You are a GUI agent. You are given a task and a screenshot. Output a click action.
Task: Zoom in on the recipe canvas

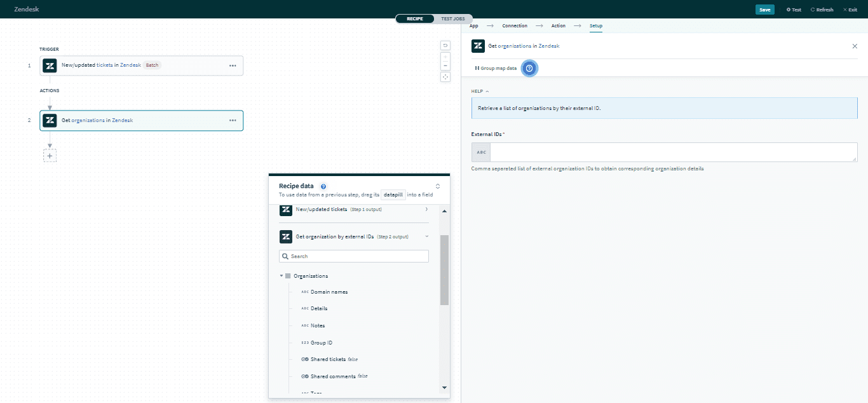[x=445, y=57]
